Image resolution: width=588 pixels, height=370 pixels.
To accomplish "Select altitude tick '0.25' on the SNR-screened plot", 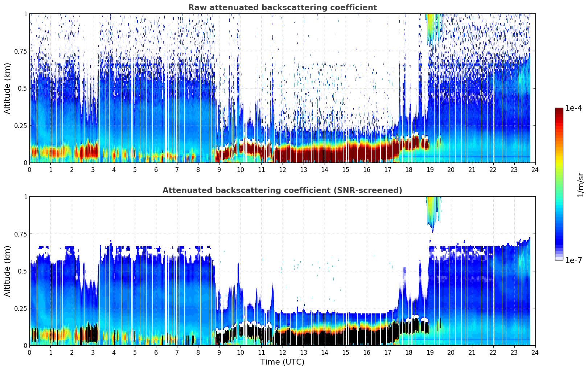I will point(21,308).
